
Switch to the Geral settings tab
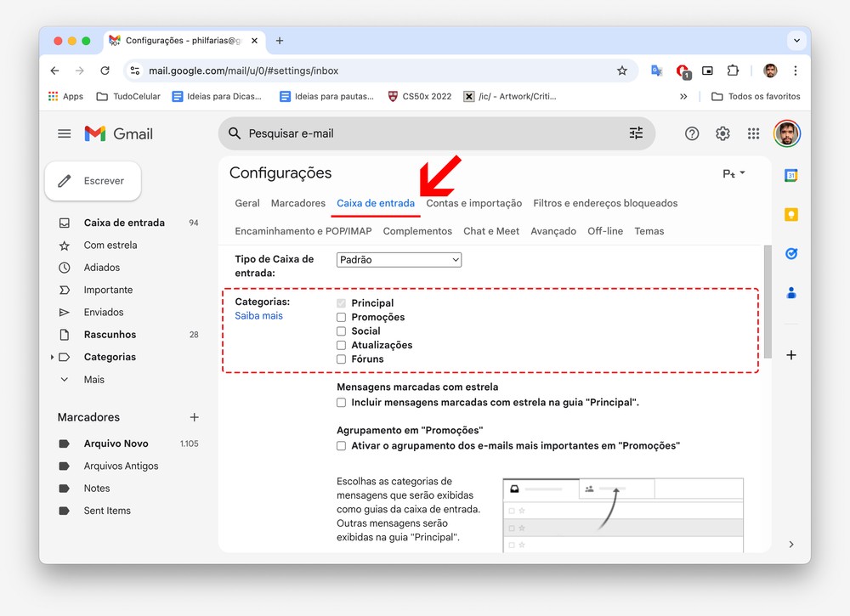[x=247, y=203]
